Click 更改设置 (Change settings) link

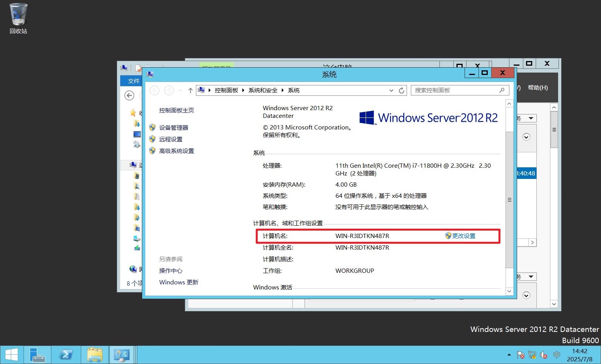pos(464,236)
